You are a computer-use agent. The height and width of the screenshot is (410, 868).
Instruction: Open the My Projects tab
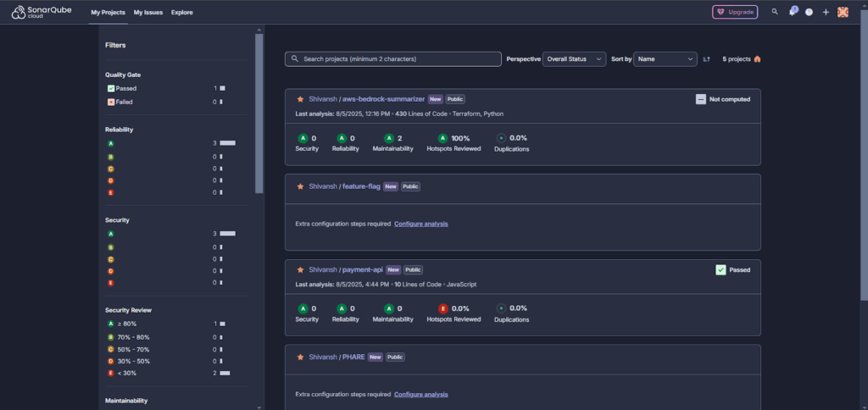[108, 12]
